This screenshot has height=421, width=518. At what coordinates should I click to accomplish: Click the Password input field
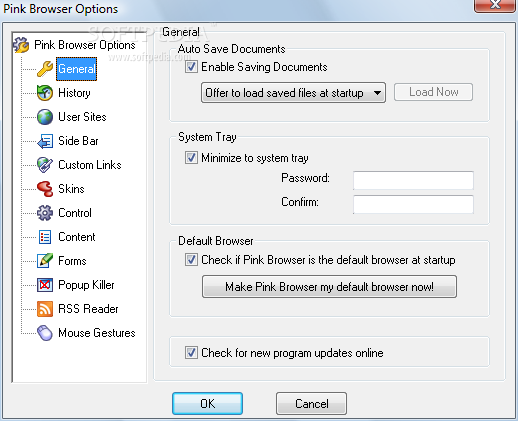[413, 180]
